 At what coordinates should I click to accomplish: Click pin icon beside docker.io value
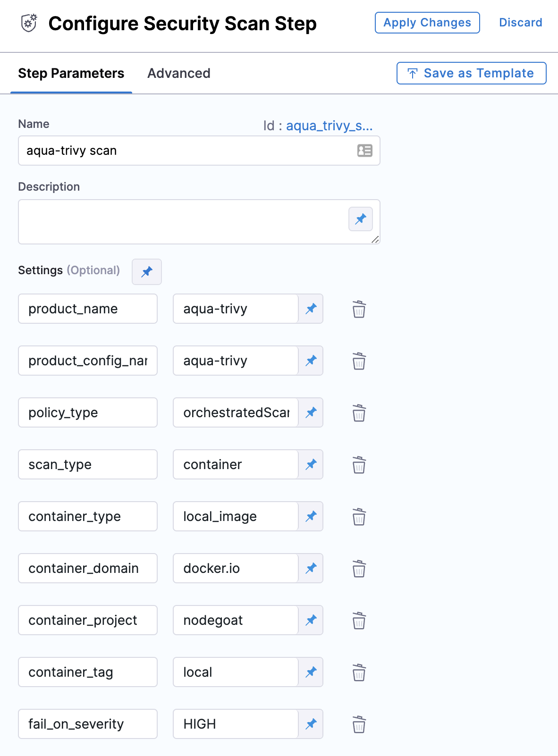(x=311, y=568)
